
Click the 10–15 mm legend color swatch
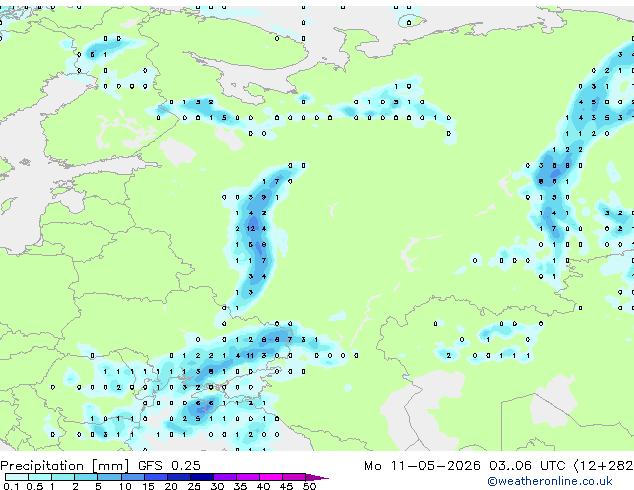133,477
